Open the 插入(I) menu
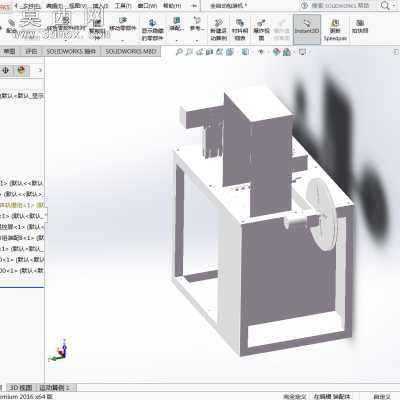This screenshot has width=400, height=400. (100, 5)
